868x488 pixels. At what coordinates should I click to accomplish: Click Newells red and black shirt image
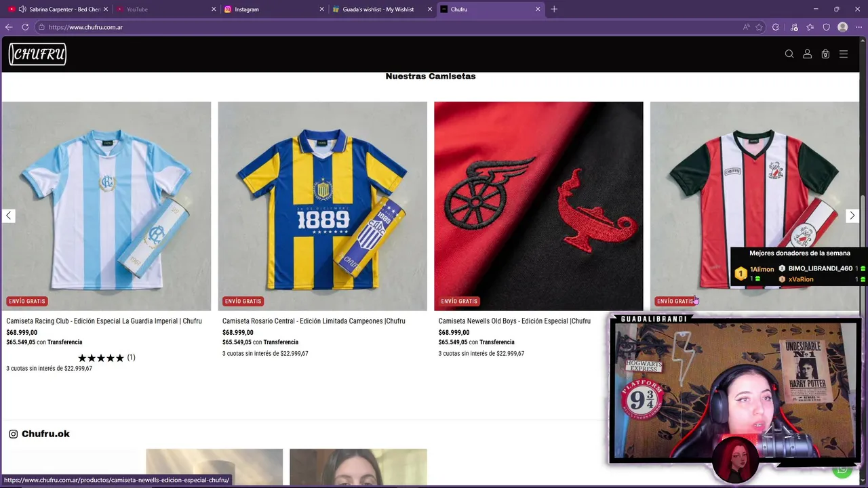tap(538, 206)
